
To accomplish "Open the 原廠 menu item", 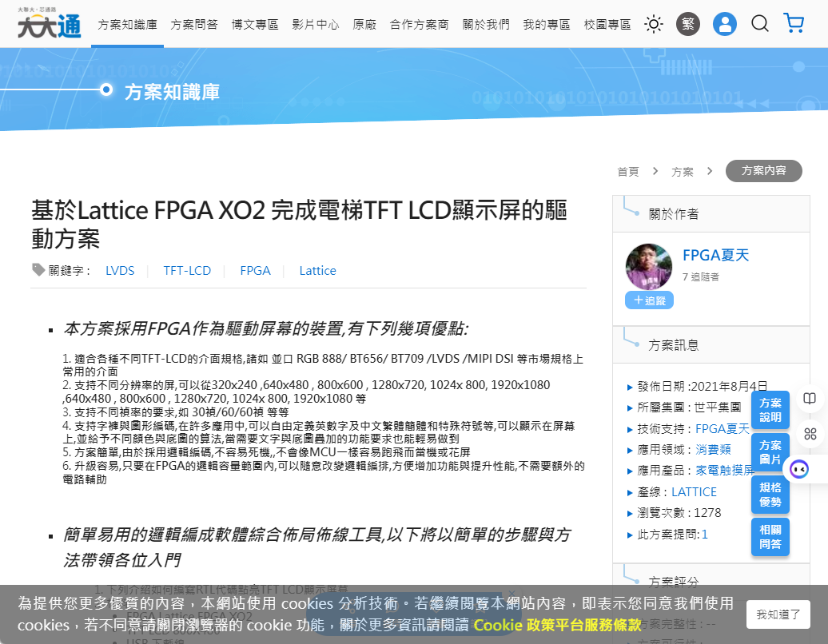I will (364, 25).
